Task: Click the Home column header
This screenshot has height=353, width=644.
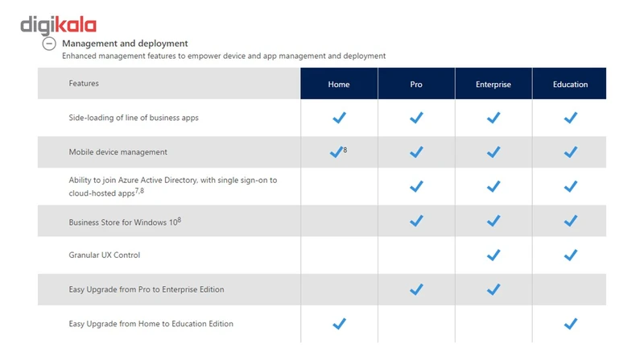Action: click(339, 84)
